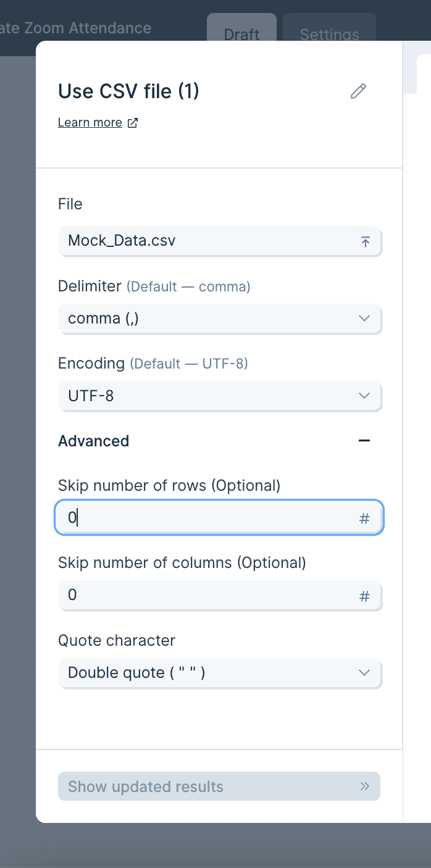Screen dimensions: 431x868
Task: Click hash icon in Skip rows field
Action: coord(364,519)
